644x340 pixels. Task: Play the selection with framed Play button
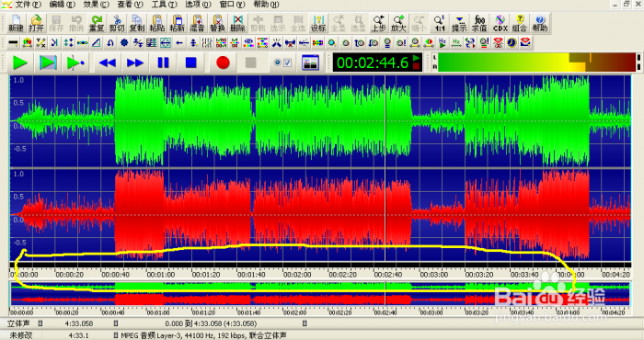point(48,62)
